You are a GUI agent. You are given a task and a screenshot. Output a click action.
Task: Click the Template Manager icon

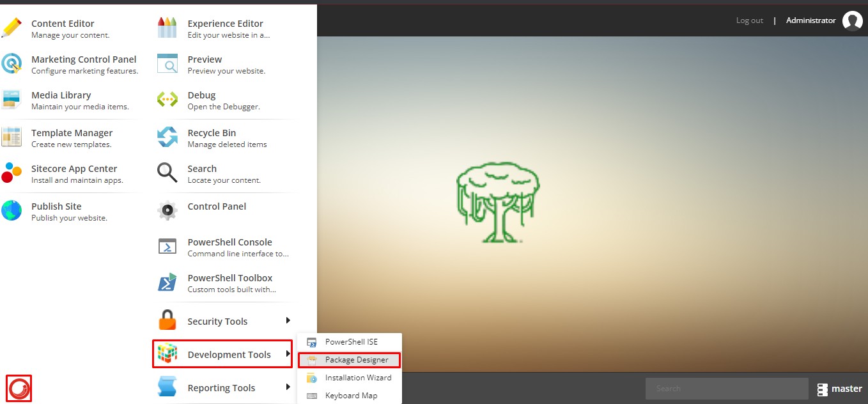coord(12,137)
